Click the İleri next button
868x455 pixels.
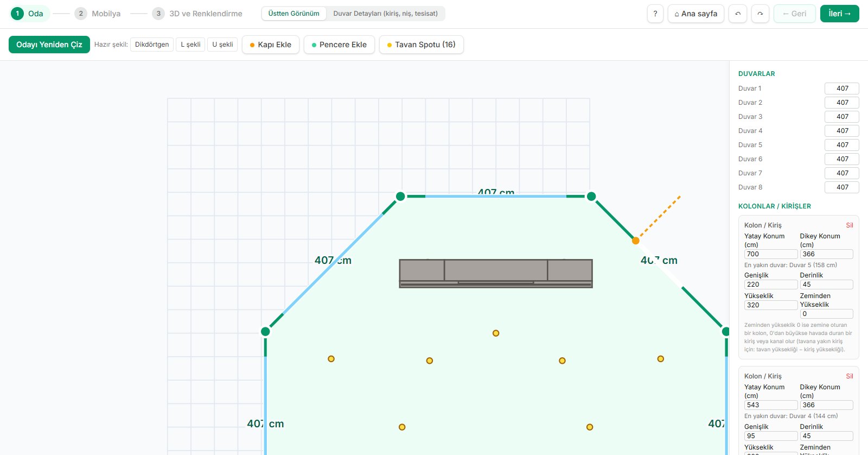(x=839, y=14)
